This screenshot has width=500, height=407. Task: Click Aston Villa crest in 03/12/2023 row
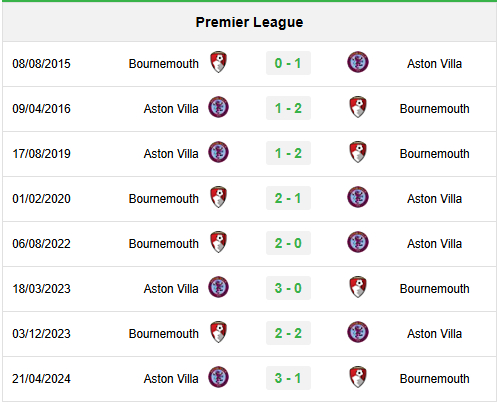(358, 332)
